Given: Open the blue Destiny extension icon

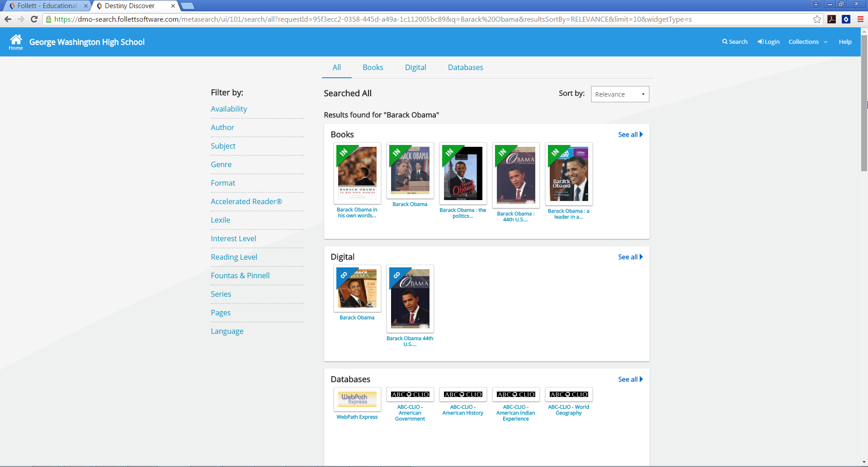Looking at the screenshot, I should pos(846,19).
